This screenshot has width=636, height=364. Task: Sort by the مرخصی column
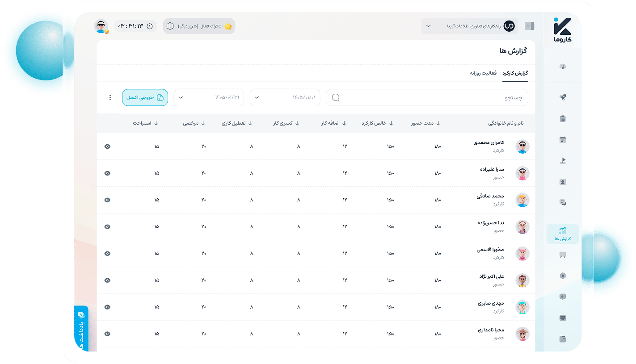[x=194, y=123]
